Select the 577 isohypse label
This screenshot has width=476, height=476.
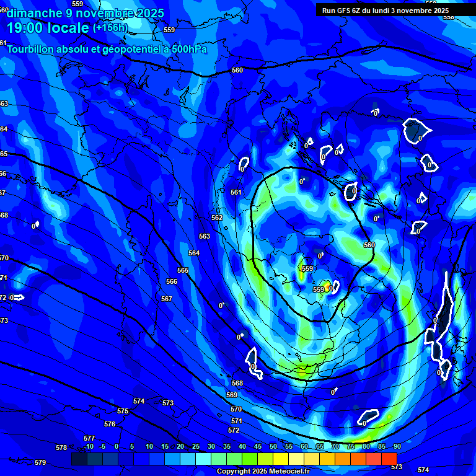89,438
